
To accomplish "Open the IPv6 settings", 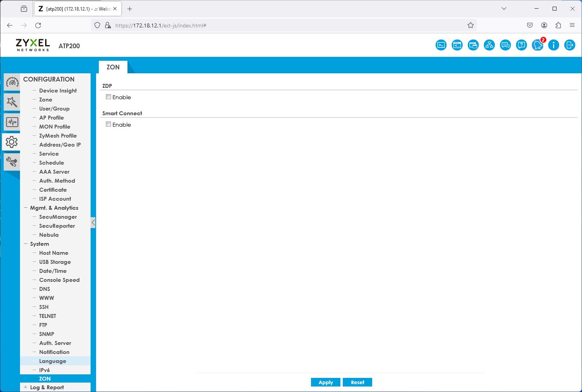I will [x=44, y=370].
